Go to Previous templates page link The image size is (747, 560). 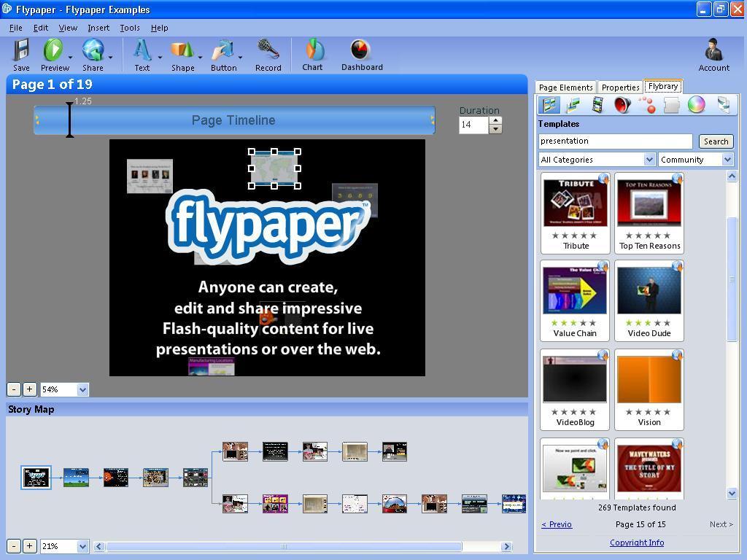[557, 524]
